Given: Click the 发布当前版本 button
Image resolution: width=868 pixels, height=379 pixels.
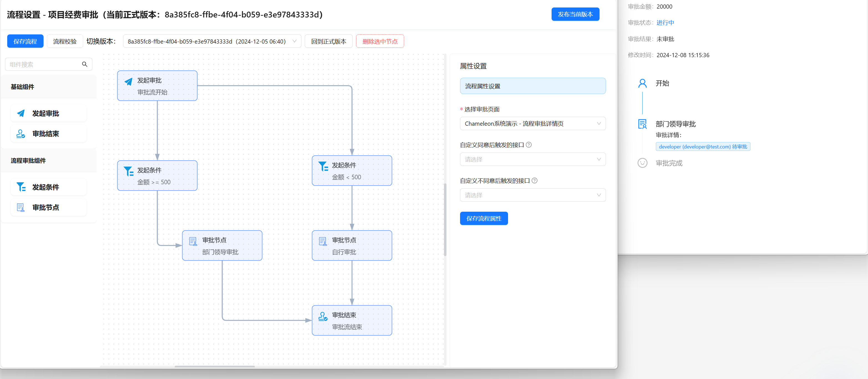Looking at the screenshot, I should point(575,14).
